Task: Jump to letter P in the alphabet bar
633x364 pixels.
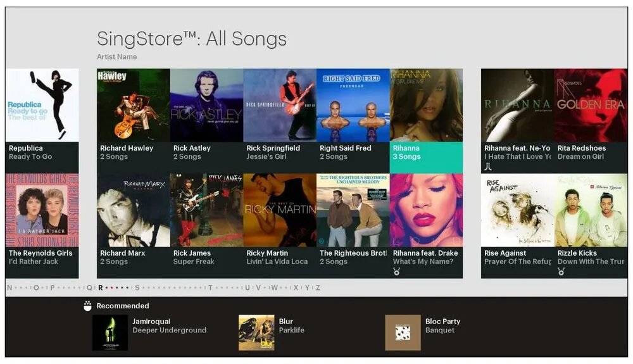Action: click(x=53, y=288)
